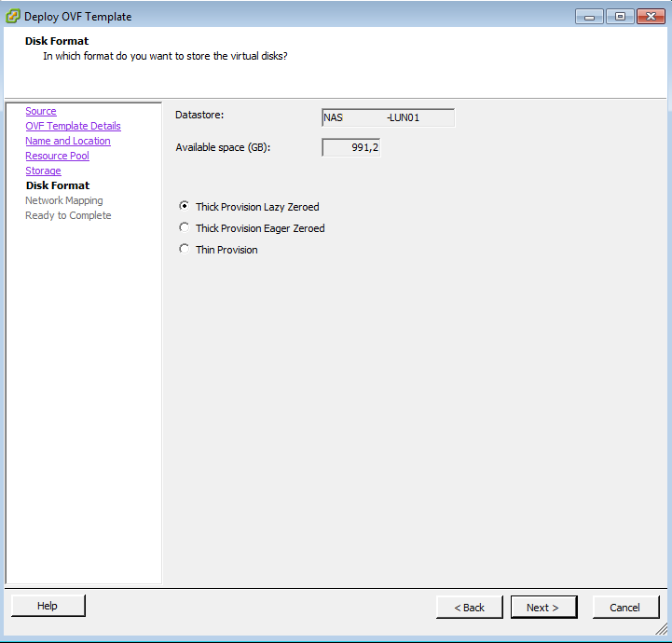Image resolution: width=672 pixels, height=643 pixels.
Task: Maximize the Deploy OVF Template window
Action: click(620, 17)
